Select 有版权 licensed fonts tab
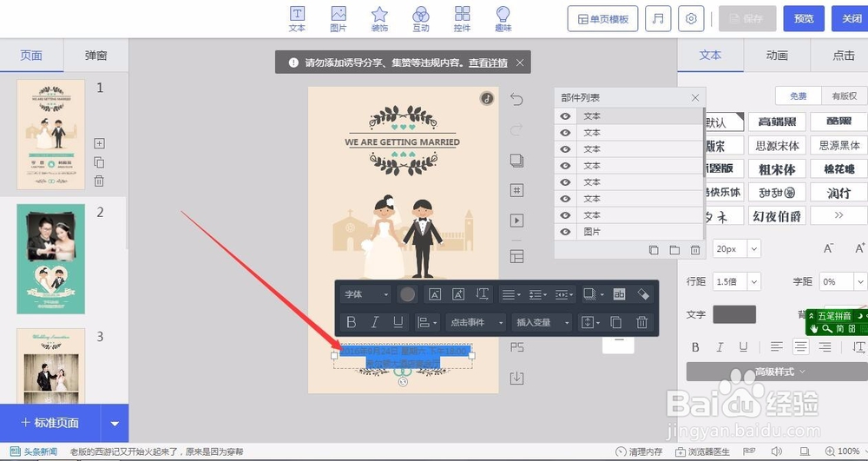 coord(845,95)
